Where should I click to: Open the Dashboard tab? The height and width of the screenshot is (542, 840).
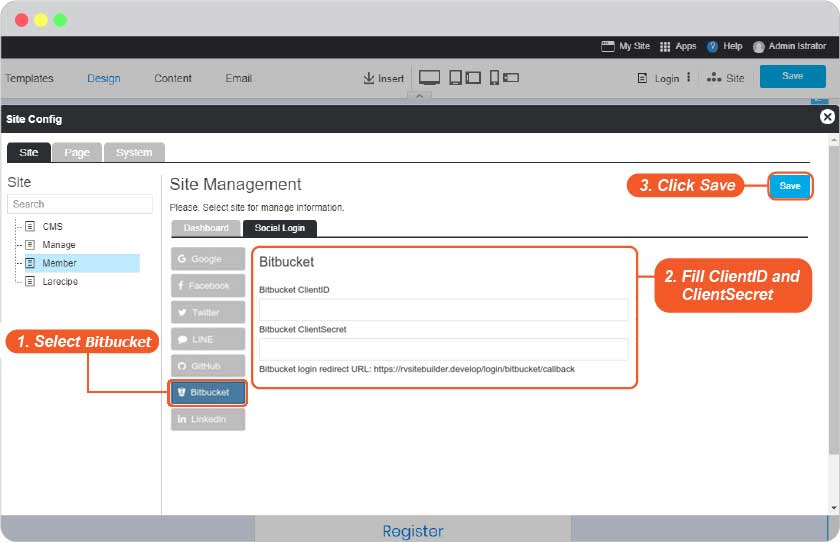(x=206, y=228)
